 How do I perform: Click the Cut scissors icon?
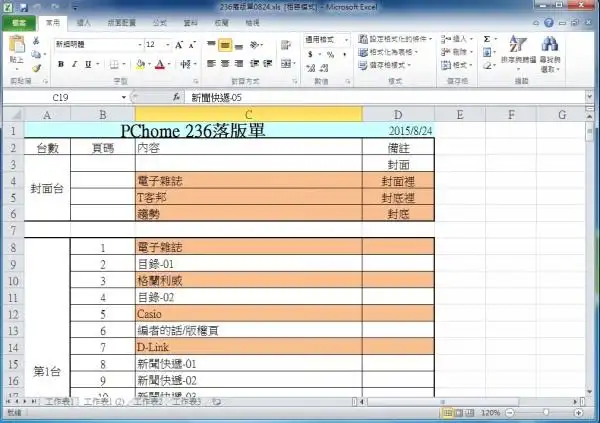point(36,41)
